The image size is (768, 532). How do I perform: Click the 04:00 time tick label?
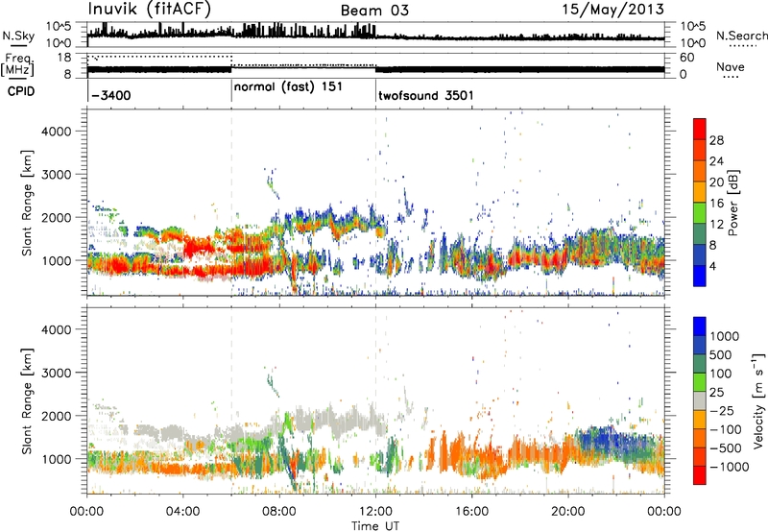[182, 512]
